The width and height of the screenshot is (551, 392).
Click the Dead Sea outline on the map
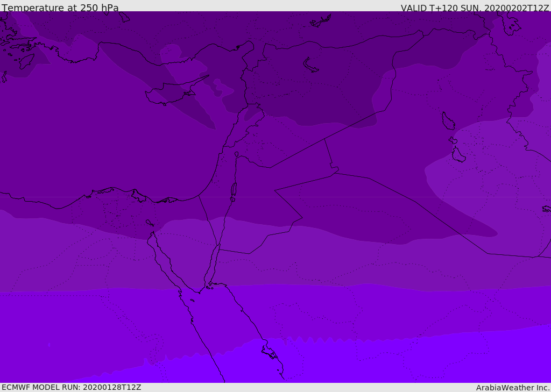(x=234, y=190)
